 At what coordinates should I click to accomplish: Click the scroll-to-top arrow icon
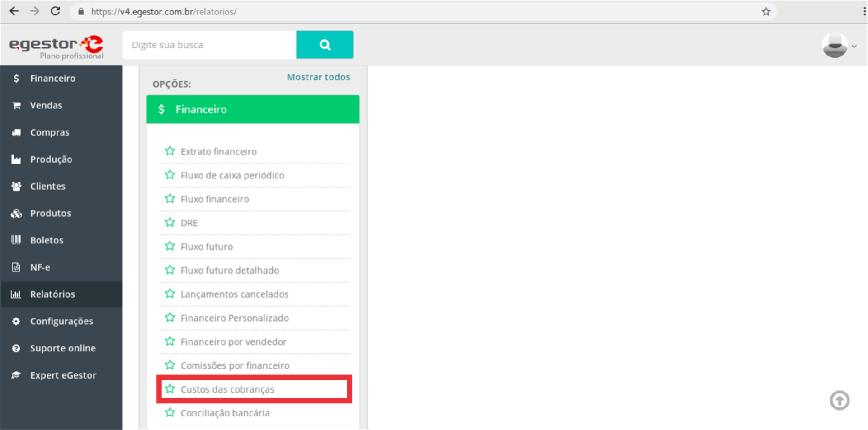(x=840, y=400)
